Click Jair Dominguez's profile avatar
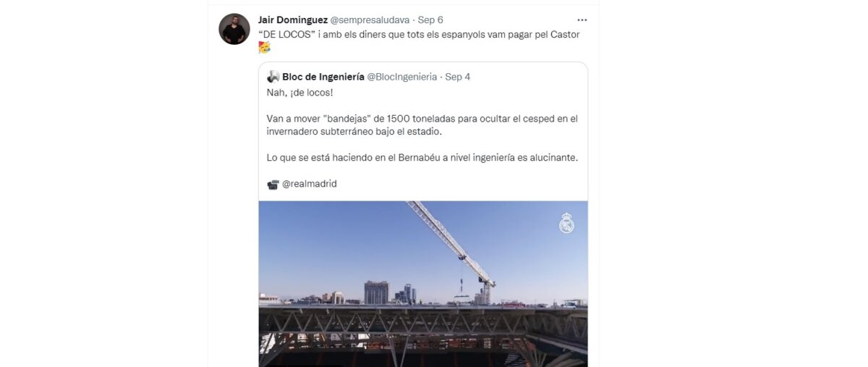This screenshot has height=367, width=868. pos(234,29)
